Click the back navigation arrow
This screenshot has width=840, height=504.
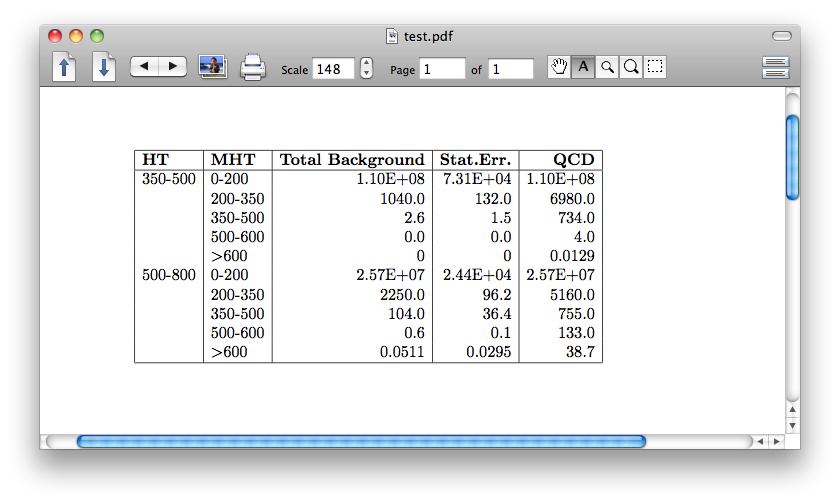144,66
